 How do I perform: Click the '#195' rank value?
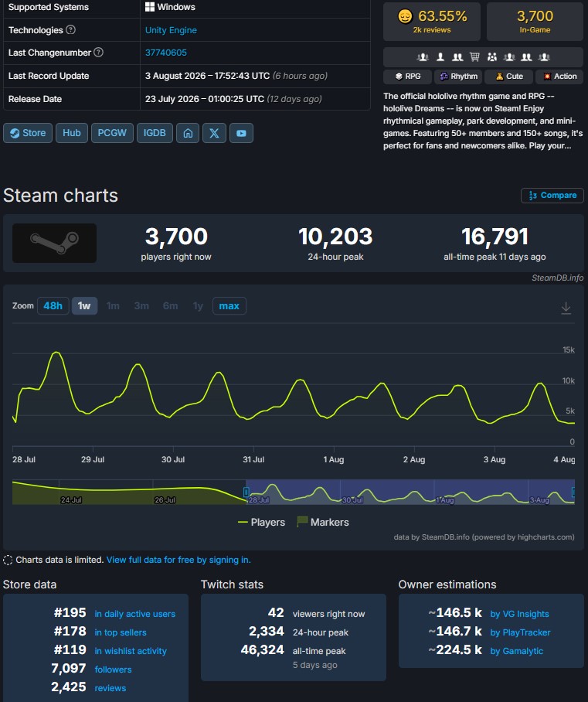point(70,612)
